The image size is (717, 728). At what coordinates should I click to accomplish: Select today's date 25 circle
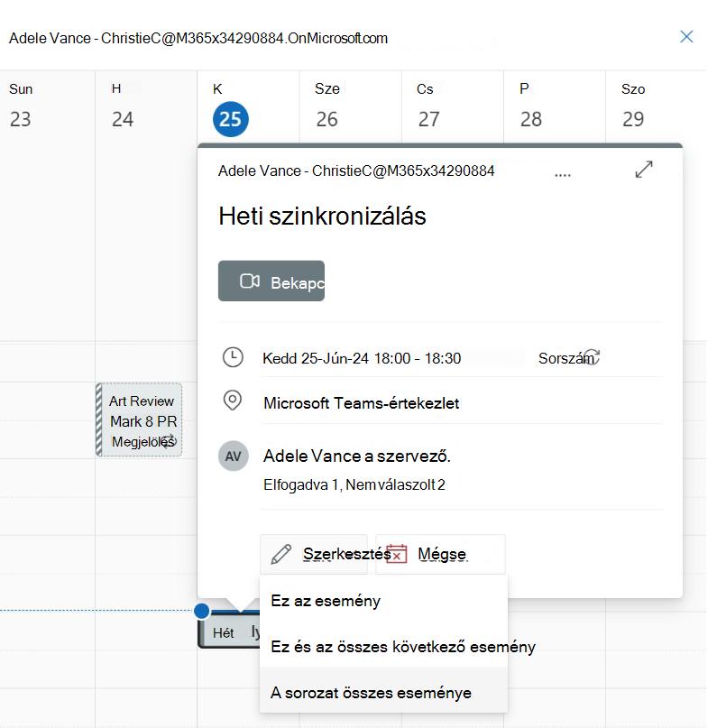pos(231,119)
